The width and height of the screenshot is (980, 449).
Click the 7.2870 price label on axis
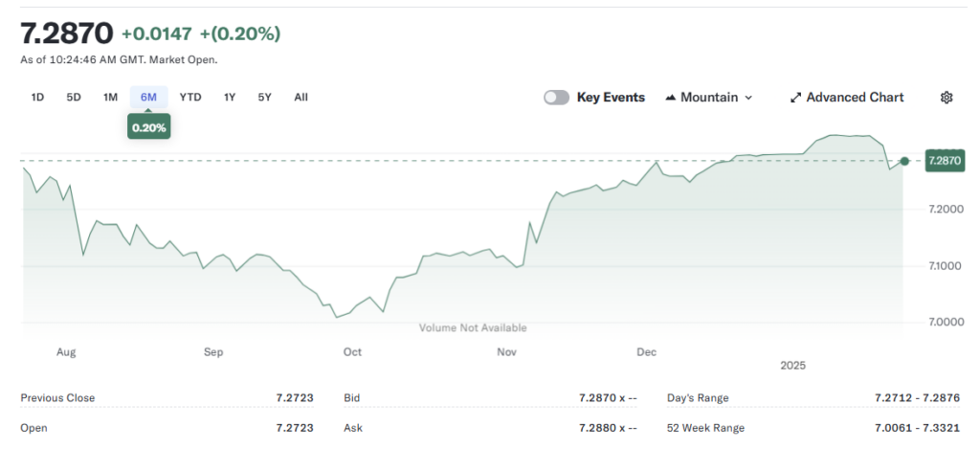coord(945,161)
